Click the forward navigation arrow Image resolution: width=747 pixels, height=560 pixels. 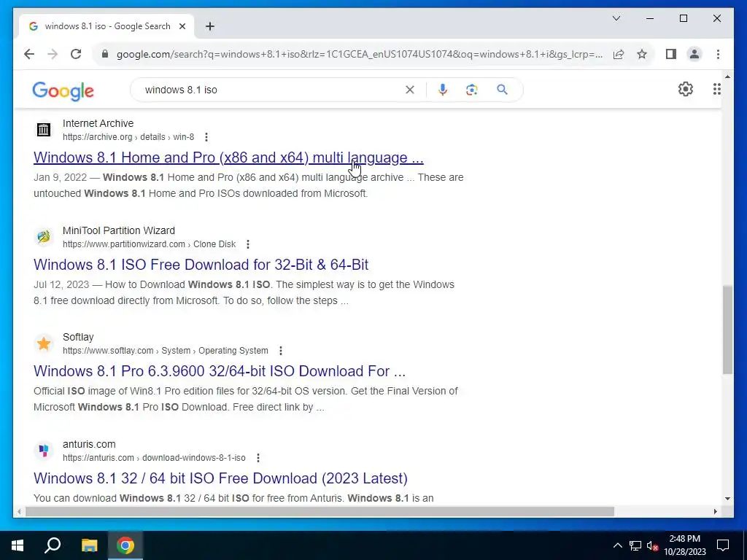(x=53, y=54)
